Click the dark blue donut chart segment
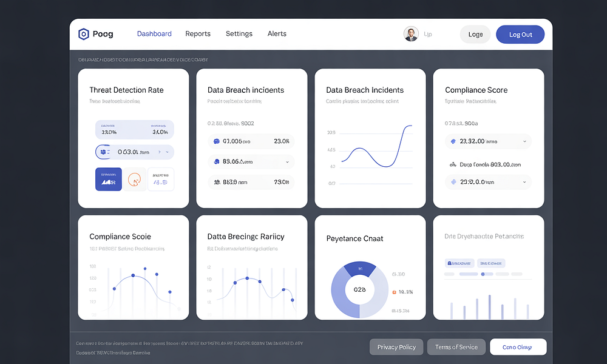Screen dimensions: 607x364 tap(359, 268)
